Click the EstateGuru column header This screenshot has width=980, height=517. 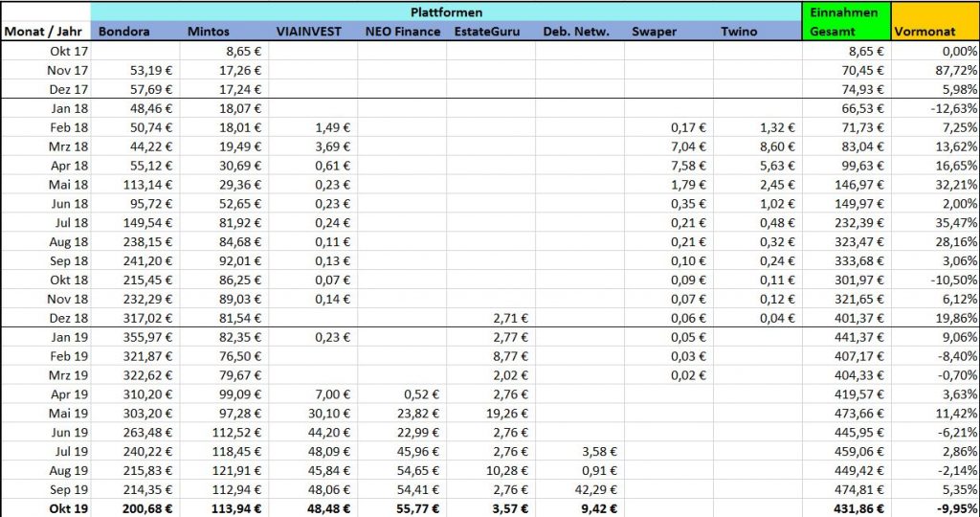pyautogui.click(x=491, y=32)
